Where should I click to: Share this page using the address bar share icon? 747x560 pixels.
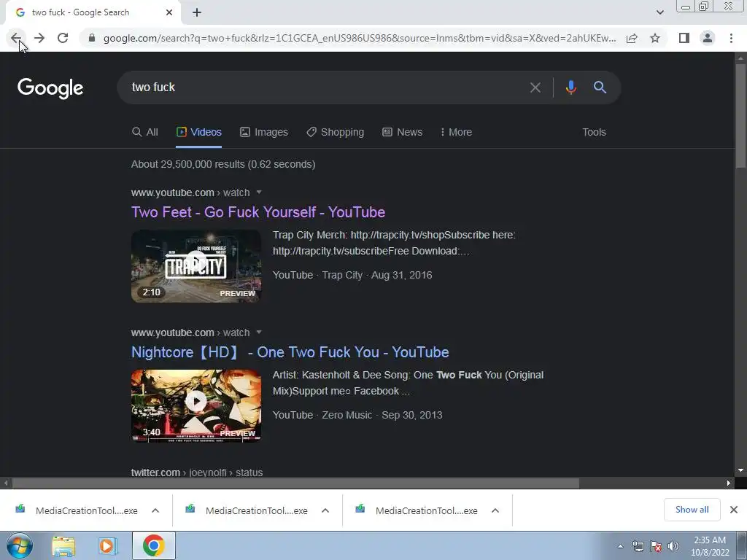coord(632,38)
